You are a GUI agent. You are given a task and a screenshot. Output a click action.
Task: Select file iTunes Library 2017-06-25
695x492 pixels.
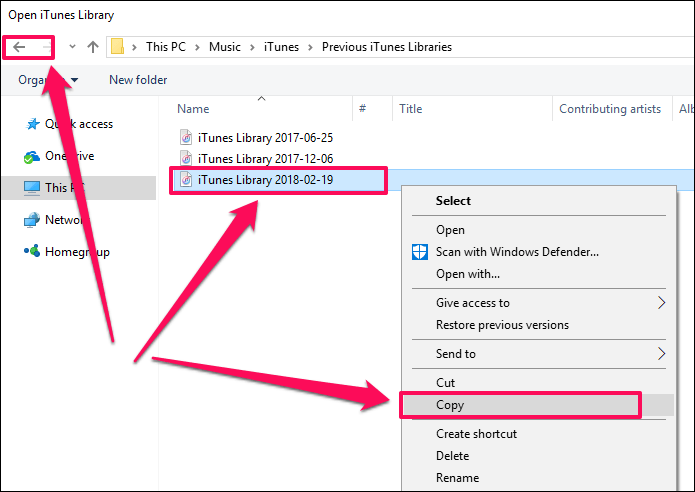point(265,138)
